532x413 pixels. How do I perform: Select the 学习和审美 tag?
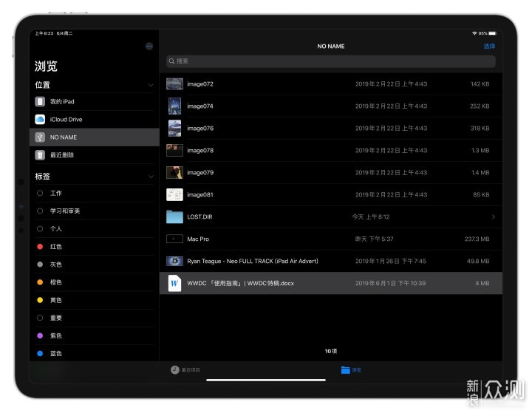click(x=65, y=211)
